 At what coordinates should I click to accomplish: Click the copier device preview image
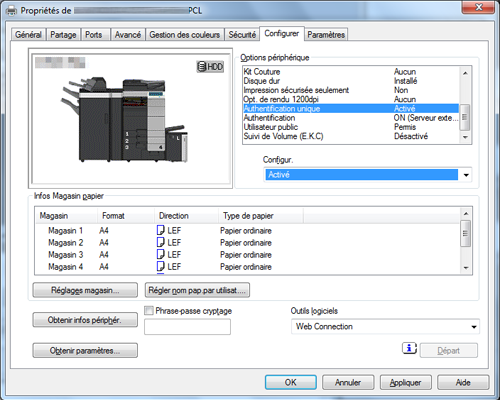click(x=125, y=119)
